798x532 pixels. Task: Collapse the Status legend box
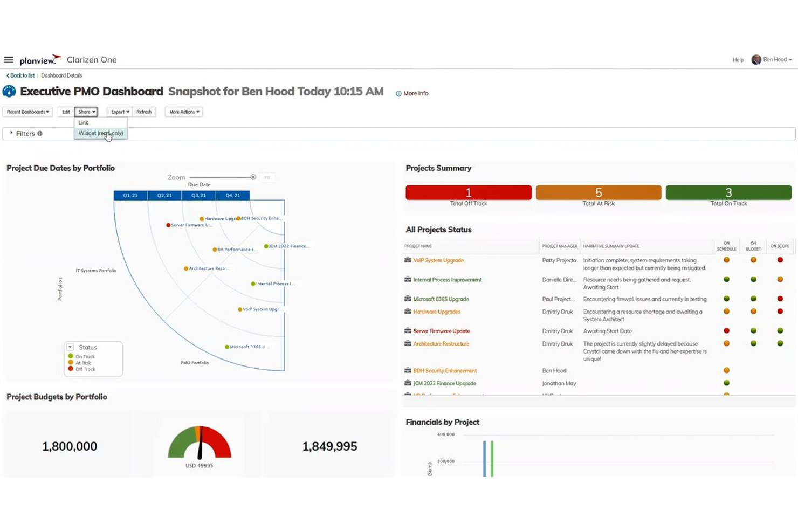(70, 347)
